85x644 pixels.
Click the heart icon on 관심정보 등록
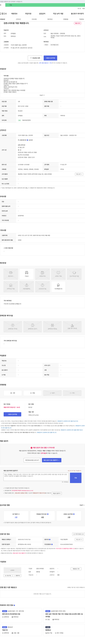point(31,58)
